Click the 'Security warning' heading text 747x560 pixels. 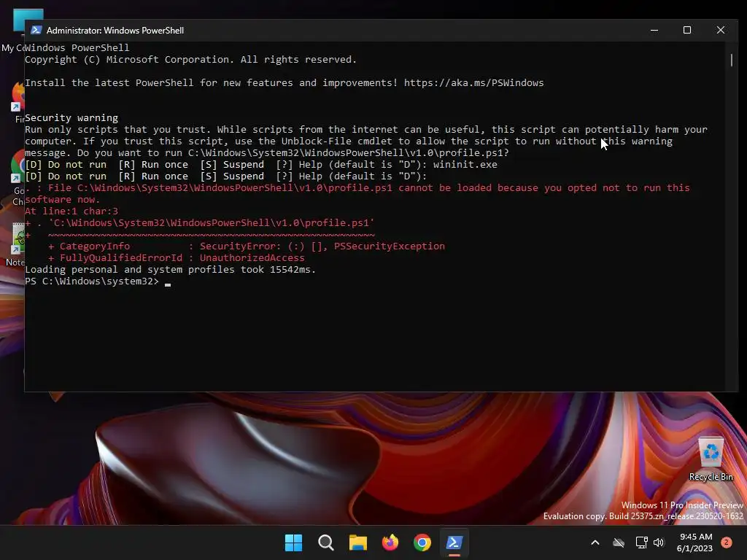tap(71, 117)
